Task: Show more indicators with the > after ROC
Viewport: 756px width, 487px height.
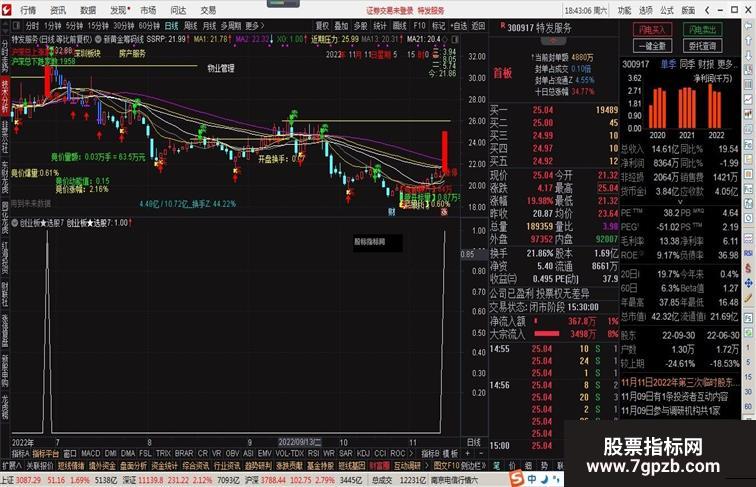Action: tap(411, 454)
